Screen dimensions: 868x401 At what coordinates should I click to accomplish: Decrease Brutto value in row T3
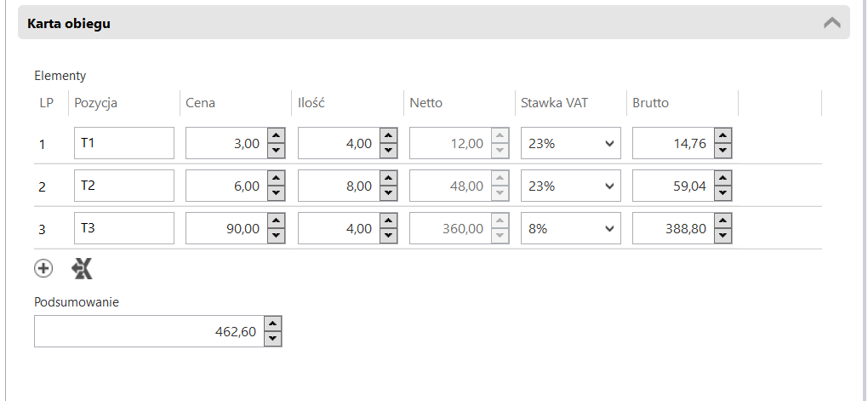722,236
